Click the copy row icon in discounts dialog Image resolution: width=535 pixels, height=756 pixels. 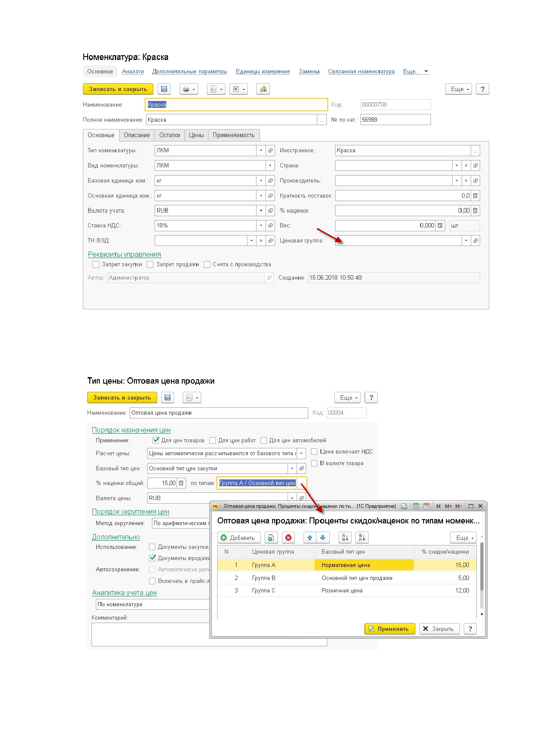[271, 538]
